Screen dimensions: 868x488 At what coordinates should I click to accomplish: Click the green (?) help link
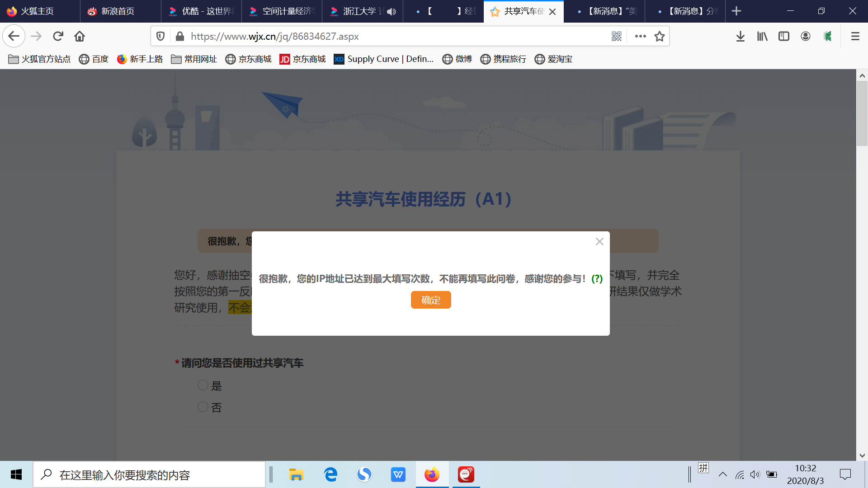tap(597, 279)
